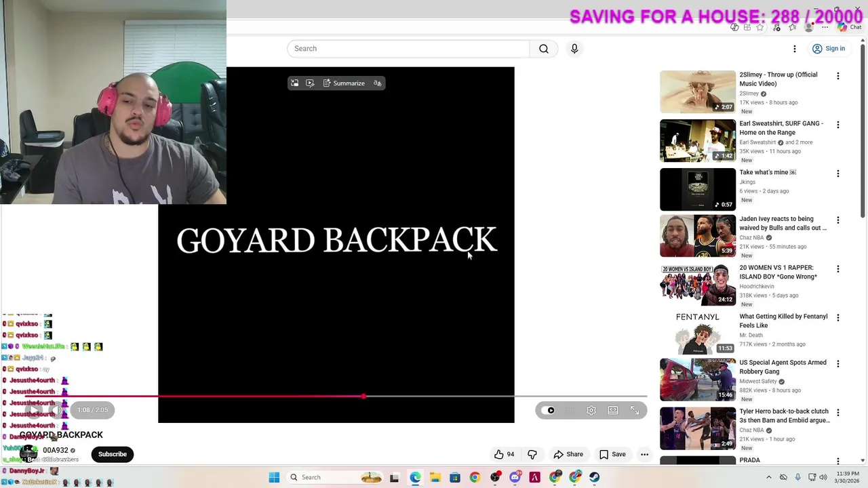Viewport: 868px width, 488px height.
Task: Click the system tray microphone icon
Action: click(x=797, y=477)
